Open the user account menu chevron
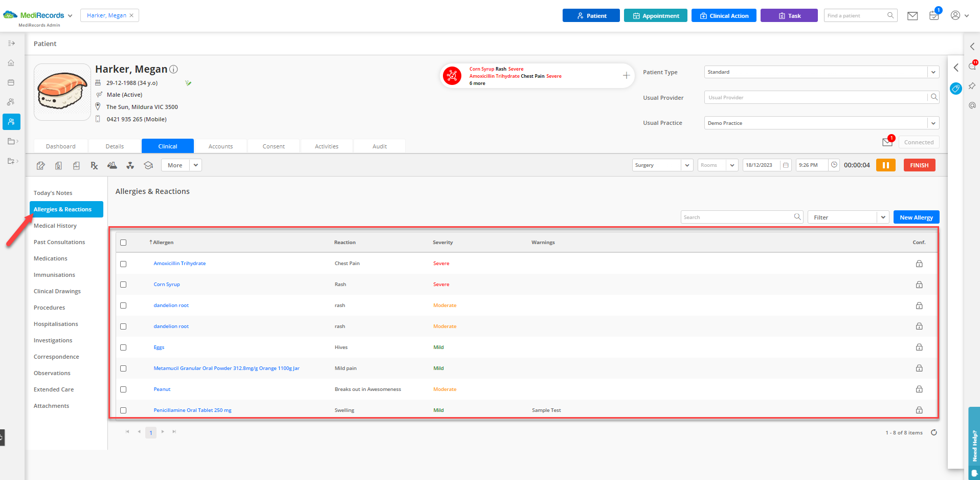Viewport: 980px width, 480px height. [x=967, y=16]
